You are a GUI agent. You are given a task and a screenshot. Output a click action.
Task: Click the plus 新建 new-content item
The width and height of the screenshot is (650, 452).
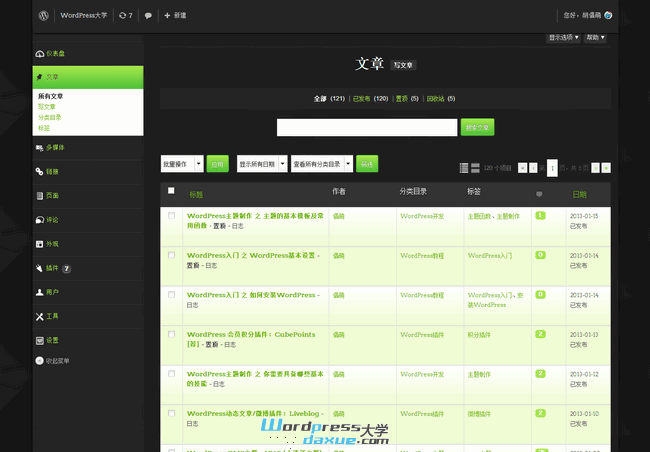click(x=175, y=16)
